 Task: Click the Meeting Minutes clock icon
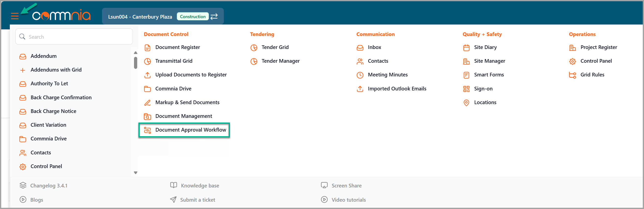pos(360,75)
